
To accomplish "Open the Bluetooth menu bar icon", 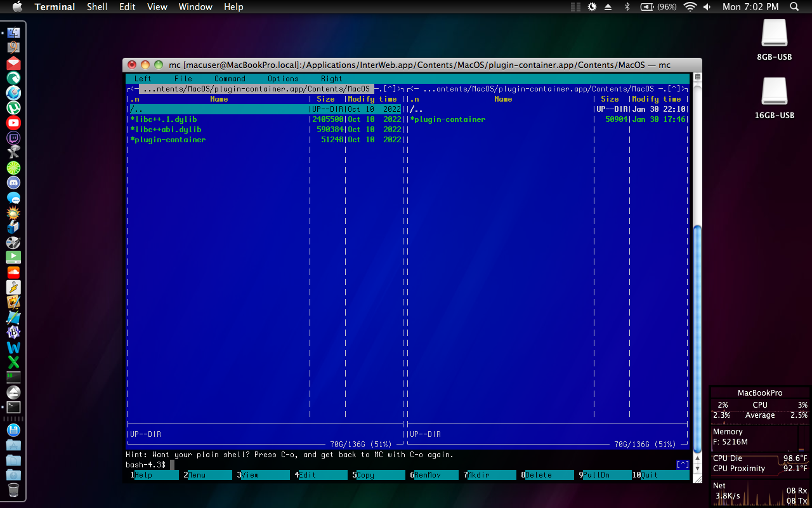I will [627, 7].
